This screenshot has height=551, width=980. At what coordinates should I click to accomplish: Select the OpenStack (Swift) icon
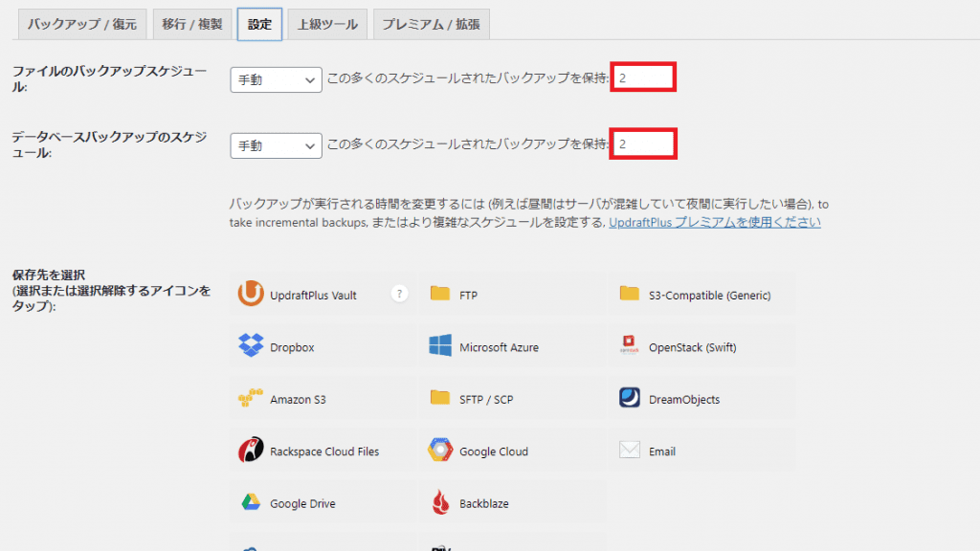pyautogui.click(x=630, y=347)
